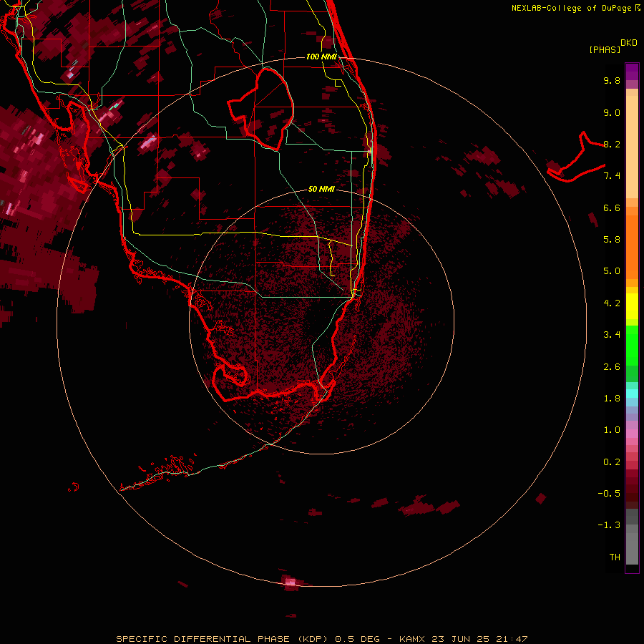Click the 5.8 value on the color scale

pos(612,240)
